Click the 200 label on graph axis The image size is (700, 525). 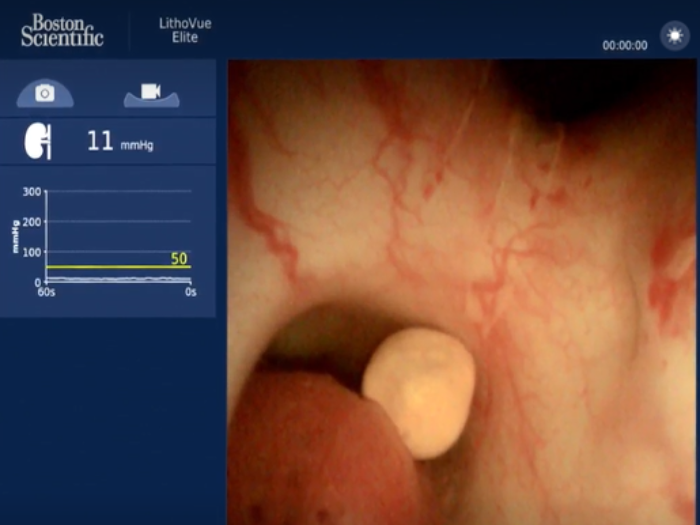tap(32, 222)
